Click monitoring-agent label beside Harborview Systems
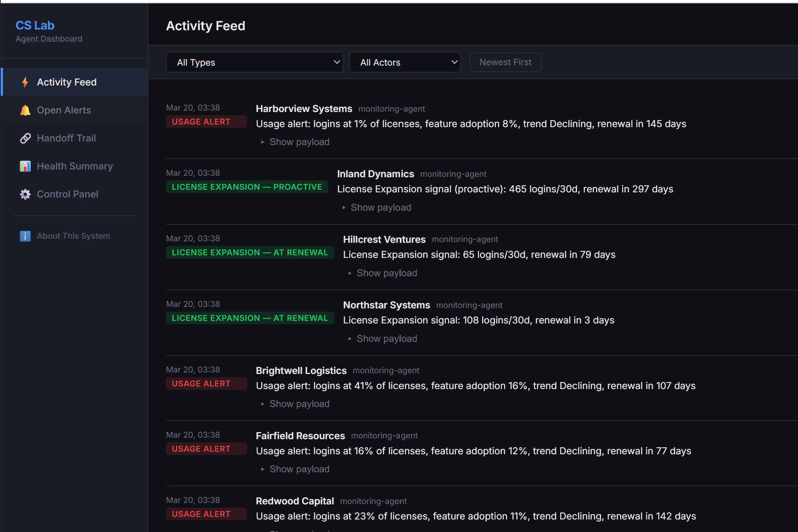 click(x=392, y=109)
